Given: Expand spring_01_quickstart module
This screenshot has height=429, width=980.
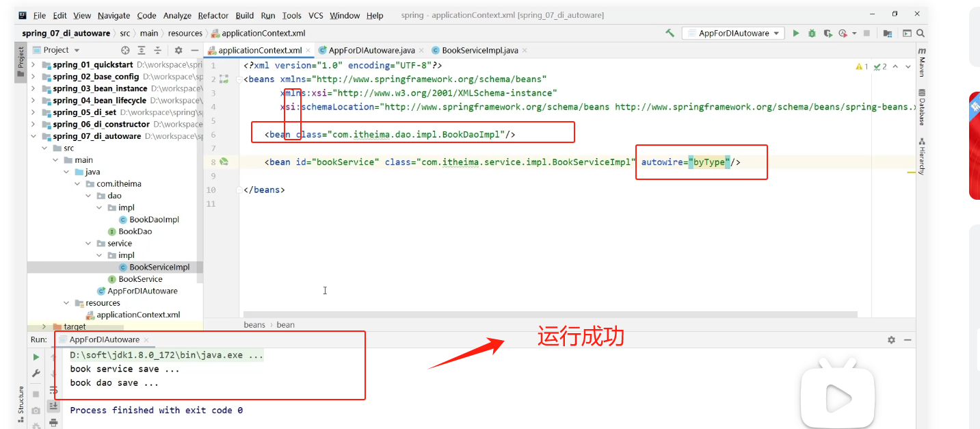Looking at the screenshot, I should 34,65.
